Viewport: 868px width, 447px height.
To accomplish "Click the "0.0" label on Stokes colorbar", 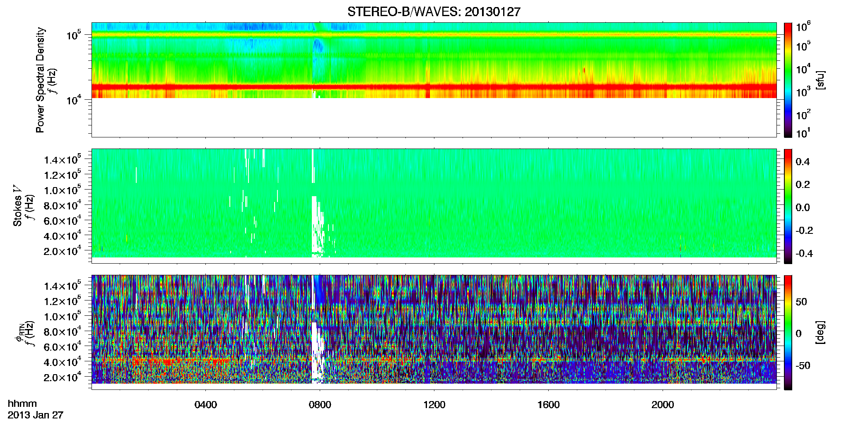I will pos(803,207).
